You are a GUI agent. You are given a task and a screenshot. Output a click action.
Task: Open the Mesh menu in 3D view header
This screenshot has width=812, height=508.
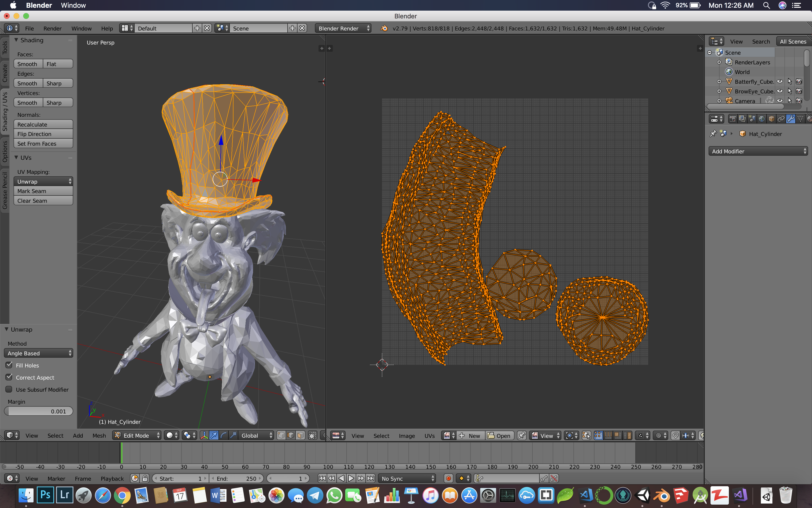coord(99,435)
